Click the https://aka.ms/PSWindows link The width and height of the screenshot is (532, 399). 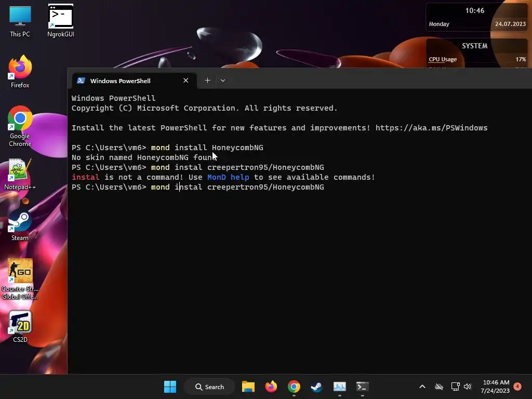pos(431,128)
